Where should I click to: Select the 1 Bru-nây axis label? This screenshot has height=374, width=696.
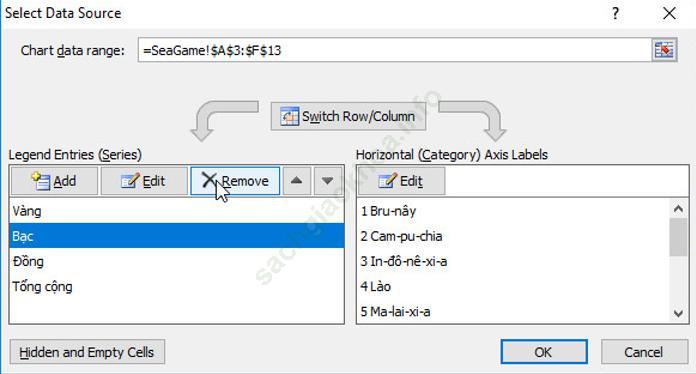(x=514, y=211)
